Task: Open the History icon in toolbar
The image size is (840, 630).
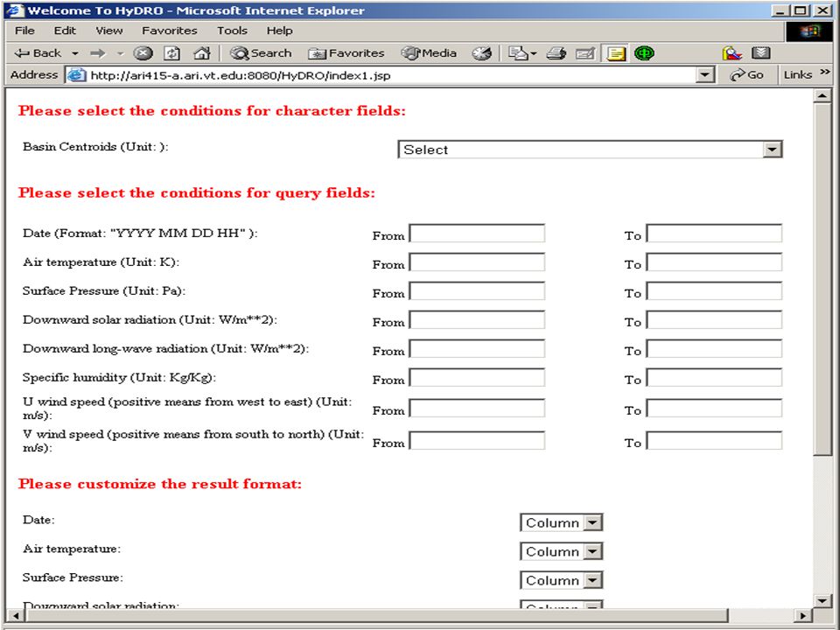Action: (x=481, y=53)
